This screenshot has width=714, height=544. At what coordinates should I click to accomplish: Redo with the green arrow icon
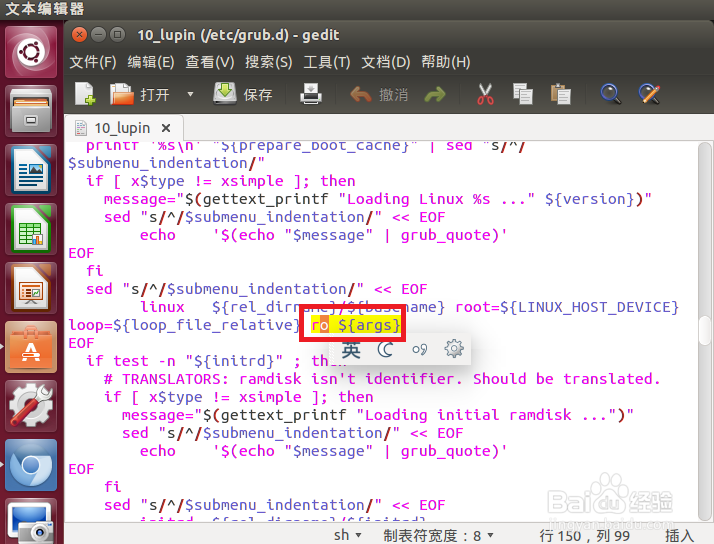coord(435,95)
